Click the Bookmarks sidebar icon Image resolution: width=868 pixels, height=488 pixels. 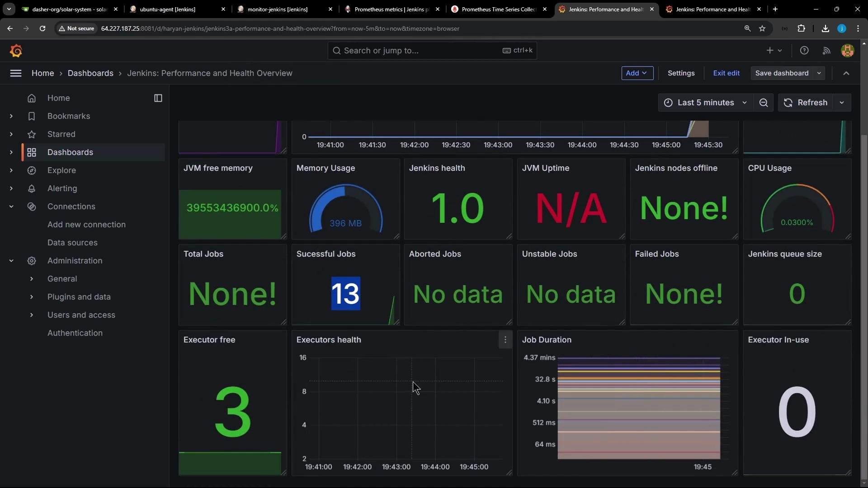[x=32, y=116]
